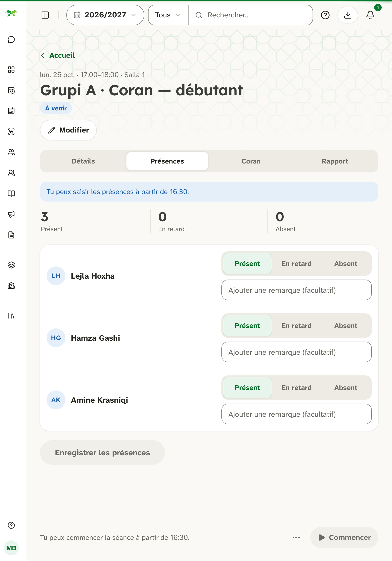This screenshot has width=392, height=561.
Task: Click the Modifier button
Action: coord(68,130)
